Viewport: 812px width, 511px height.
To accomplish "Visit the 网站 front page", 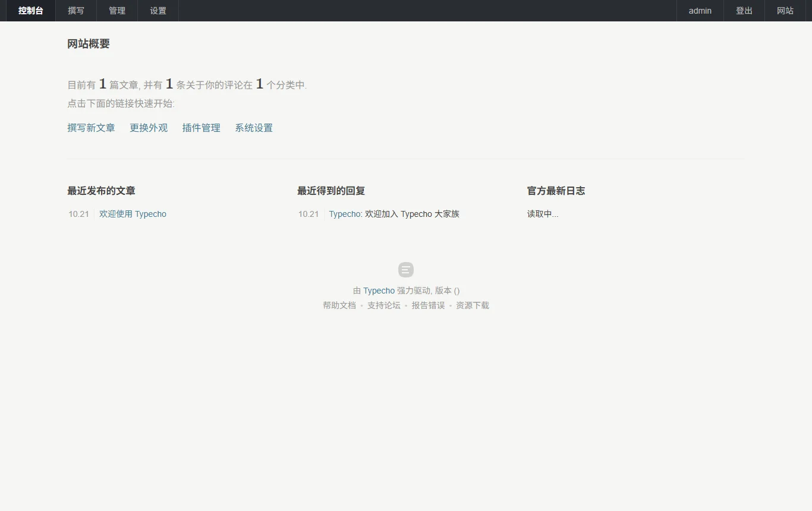I will [785, 11].
